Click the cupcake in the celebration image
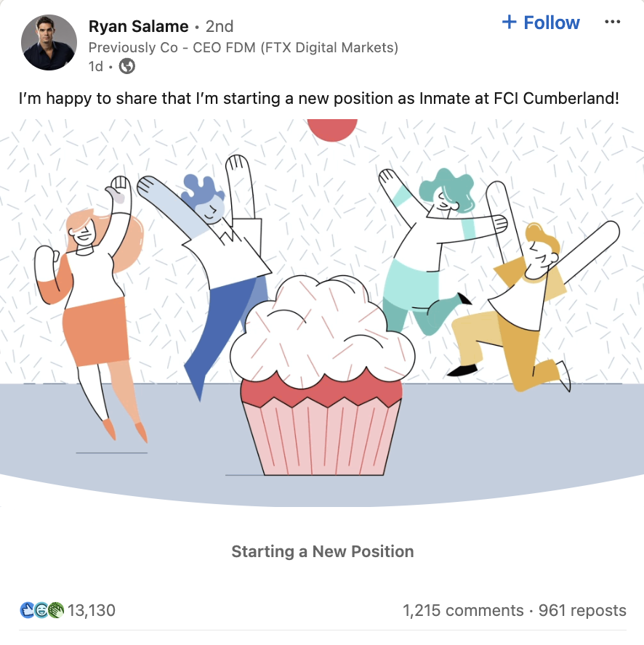 tap(323, 375)
